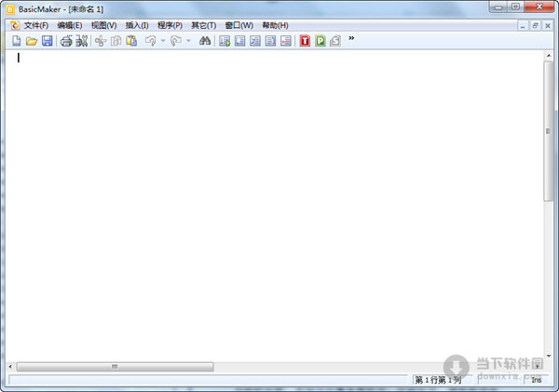This screenshot has height=392, width=559.
Task: Click the Run program icon with green arrow
Action: pos(225,41)
